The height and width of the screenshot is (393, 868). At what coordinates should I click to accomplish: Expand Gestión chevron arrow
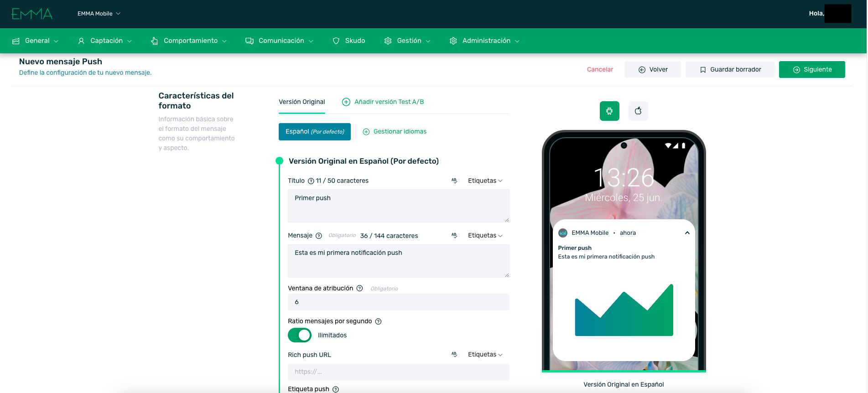[428, 41]
